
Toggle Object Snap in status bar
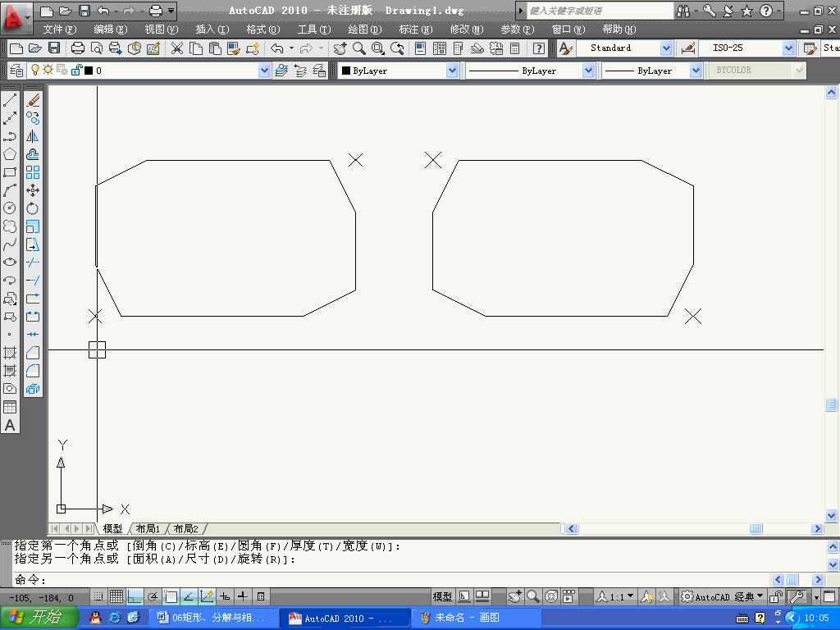tap(171, 596)
